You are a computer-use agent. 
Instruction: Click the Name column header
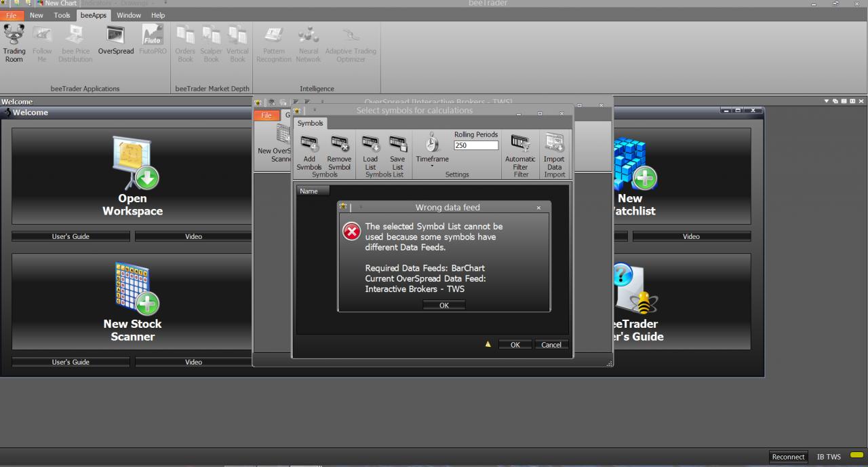pos(313,191)
